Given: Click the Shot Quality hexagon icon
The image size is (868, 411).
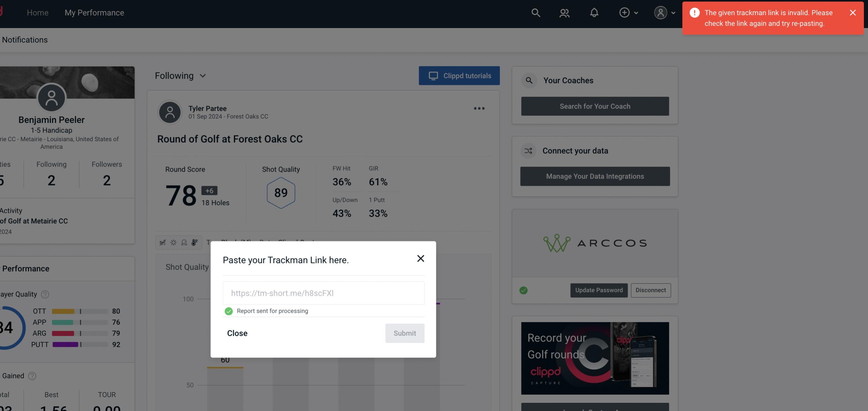Looking at the screenshot, I should [281, 192].
